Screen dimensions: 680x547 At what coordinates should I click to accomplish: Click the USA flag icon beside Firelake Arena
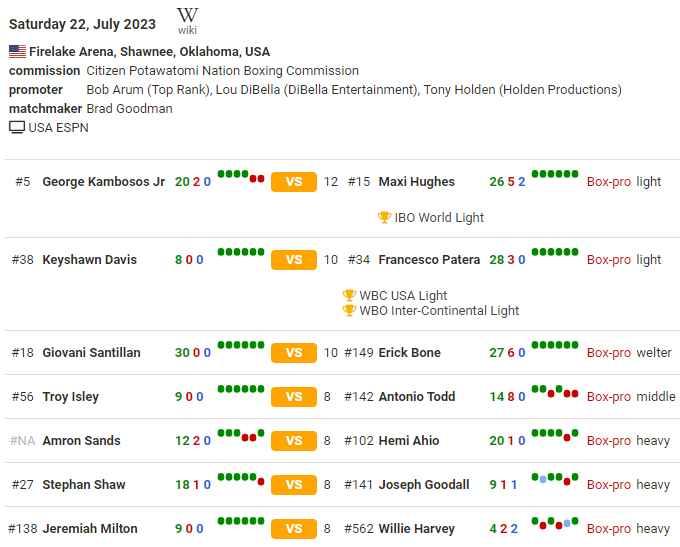tap(17, 51)
